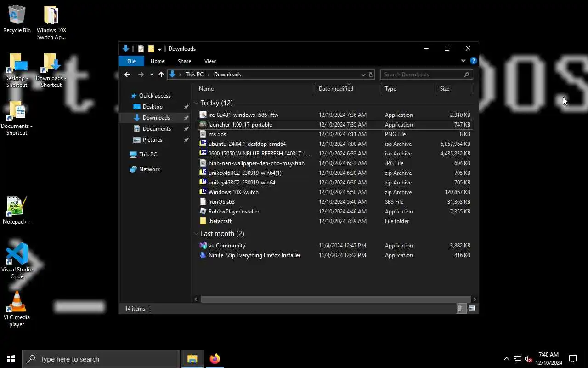Open Pictures in the navigation pane
This screenshot has width=588, height=368.
(x=152, y=140)
